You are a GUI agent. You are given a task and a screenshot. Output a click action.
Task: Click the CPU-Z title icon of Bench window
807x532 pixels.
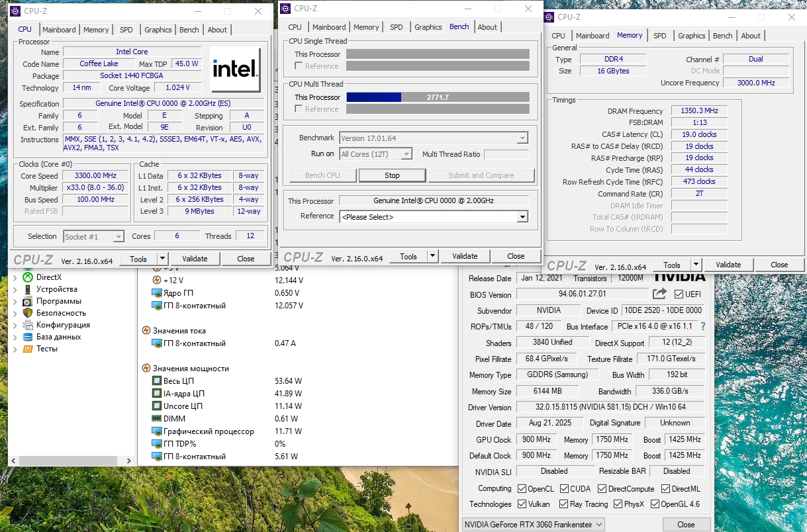285,9
